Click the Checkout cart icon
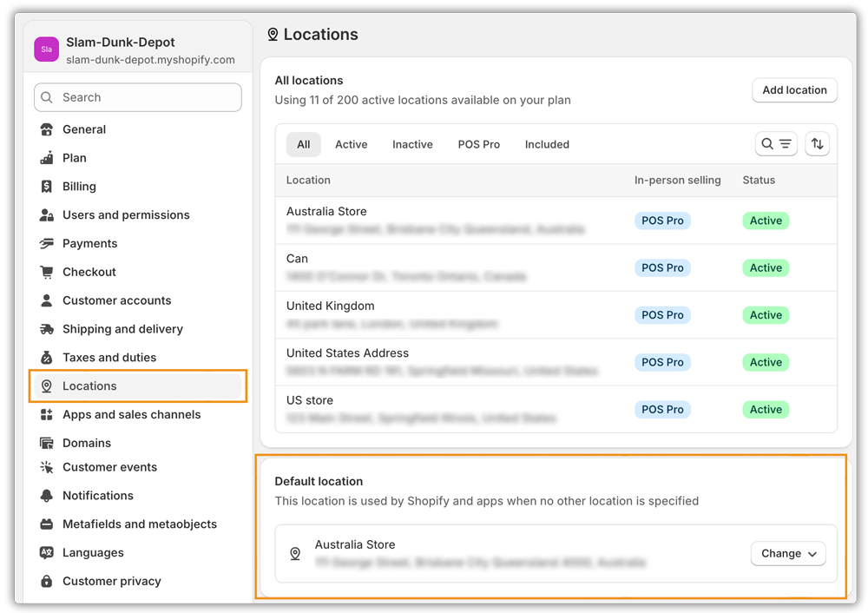This screenshot has width=868, height=613. (47, 272)
